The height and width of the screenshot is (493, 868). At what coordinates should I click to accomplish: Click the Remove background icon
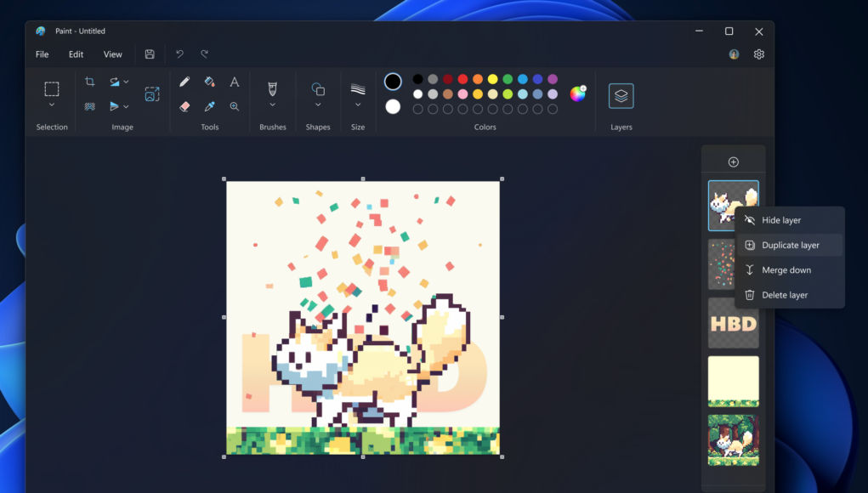89,106
